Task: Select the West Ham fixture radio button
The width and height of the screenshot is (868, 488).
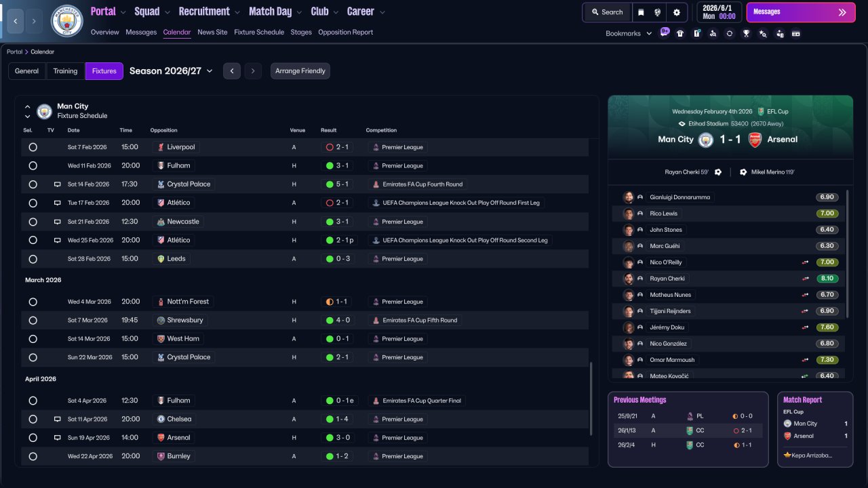Action: (33, 339)
